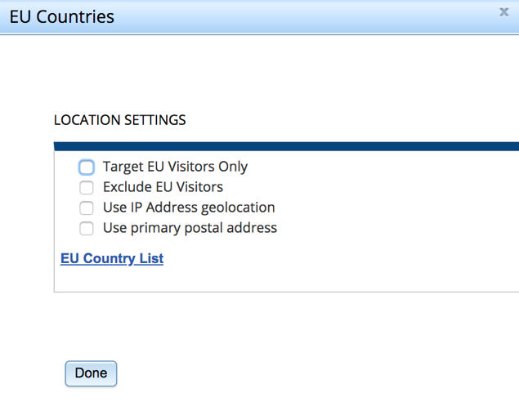Toggle the Use primary postal address checkbox
The height and width of the screenshot is (420, 519).
(87, 229)
